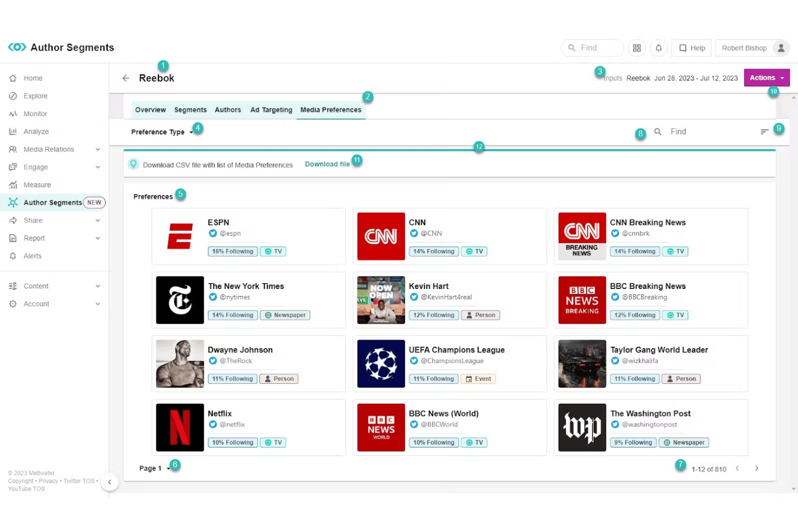The image size is (798, 532).
Task: Click the CNN Breaking News title
Action: point(648,223)
